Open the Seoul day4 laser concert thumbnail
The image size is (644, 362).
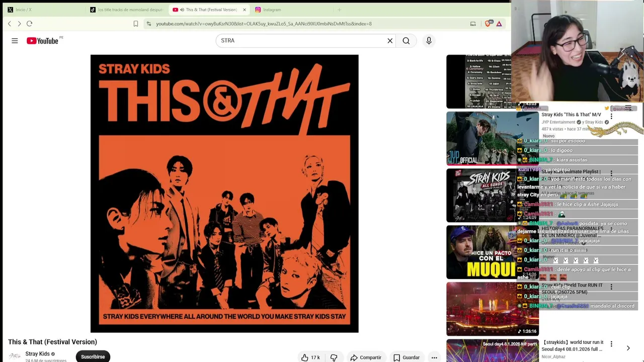point(492,350)
